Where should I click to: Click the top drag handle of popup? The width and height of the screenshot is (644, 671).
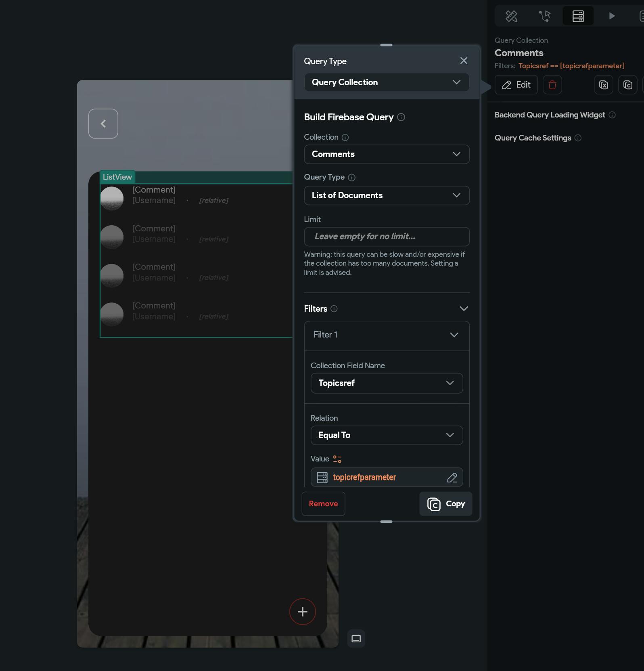[x=386, y=45]
